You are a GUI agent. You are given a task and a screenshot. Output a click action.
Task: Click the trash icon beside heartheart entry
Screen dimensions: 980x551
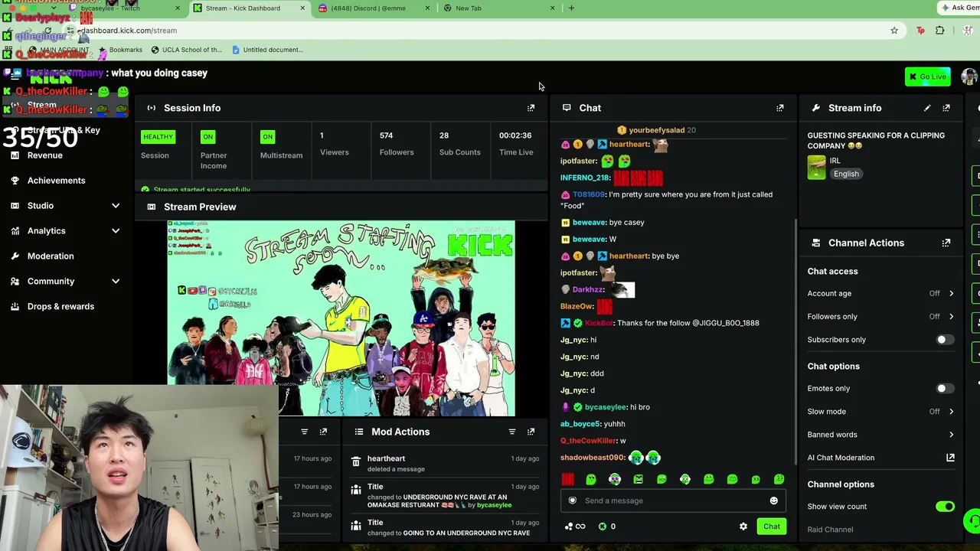pyautogui.click(x=356, y=461)
